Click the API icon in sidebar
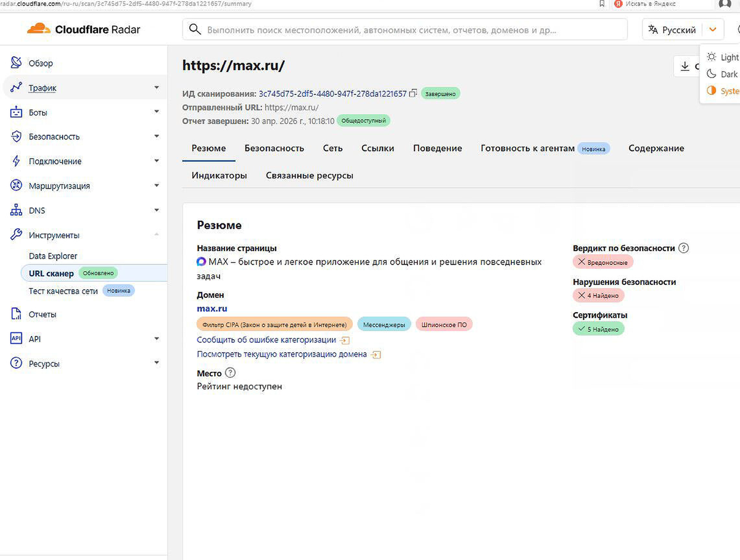This screenshot has width=740, height=560. pyautogui.click(x=17, y=339)
